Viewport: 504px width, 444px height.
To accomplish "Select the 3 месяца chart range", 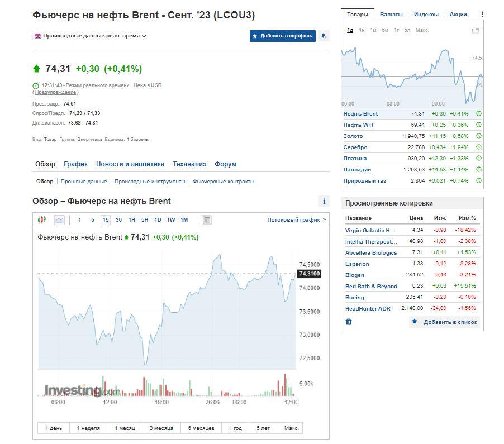I will [161, 428].
